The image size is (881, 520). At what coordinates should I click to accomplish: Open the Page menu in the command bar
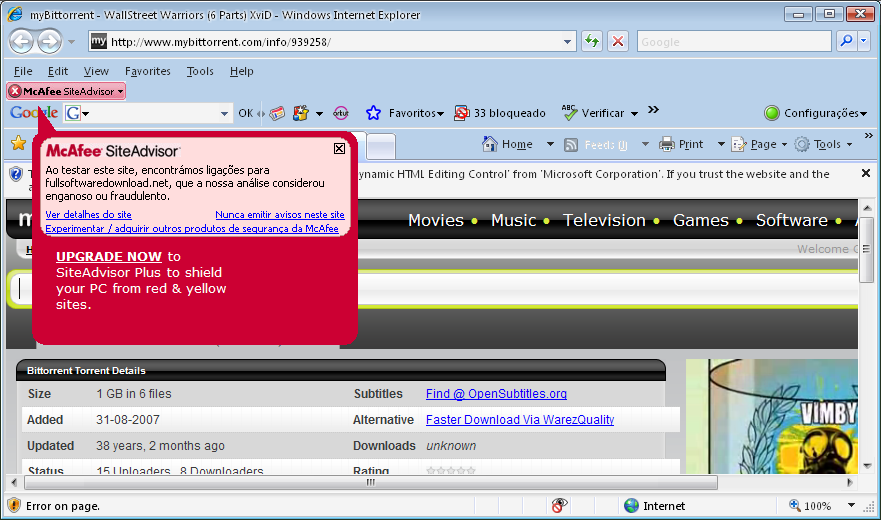759,144
